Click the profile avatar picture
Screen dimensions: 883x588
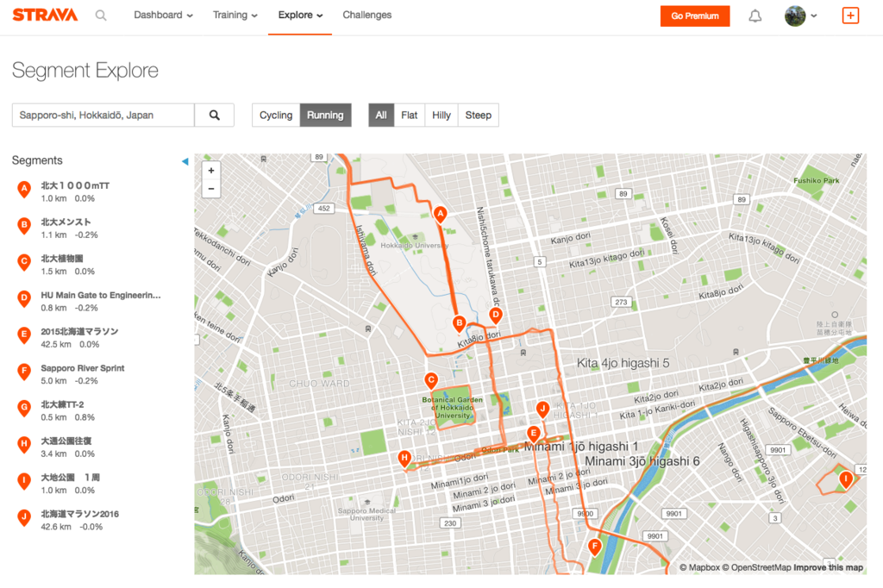(x=794, y=16)
